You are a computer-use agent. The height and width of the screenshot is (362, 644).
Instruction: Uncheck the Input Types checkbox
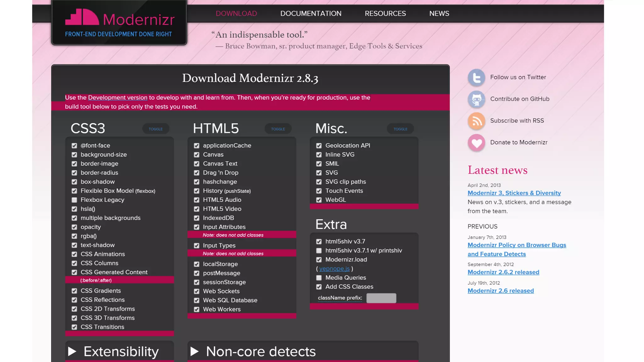tap(197, 246)
